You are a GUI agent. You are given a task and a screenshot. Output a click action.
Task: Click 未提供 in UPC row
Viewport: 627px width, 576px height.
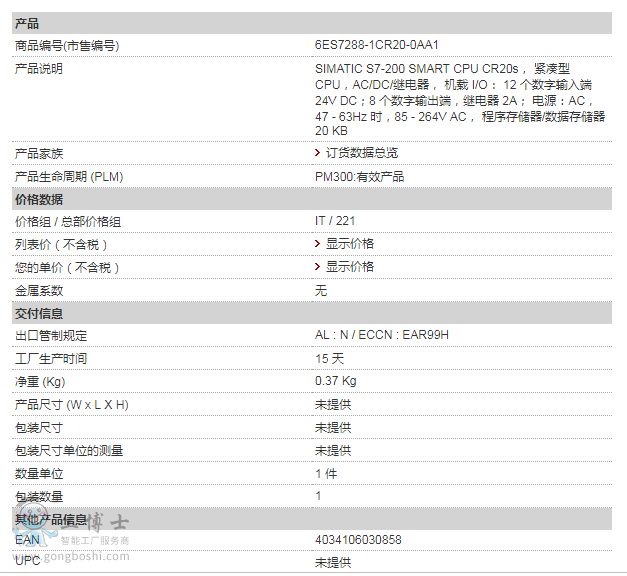[x=333, y=563]
